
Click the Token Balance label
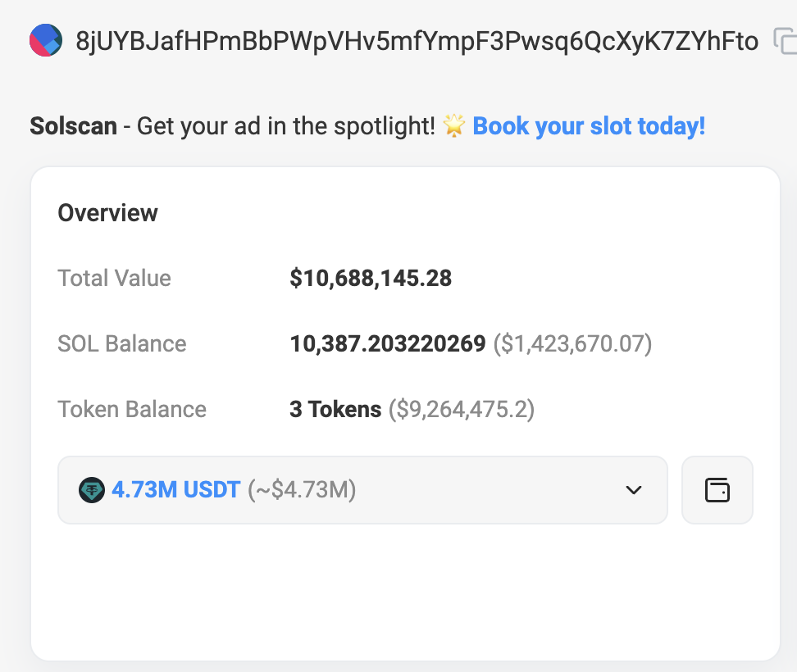(132, 409)
